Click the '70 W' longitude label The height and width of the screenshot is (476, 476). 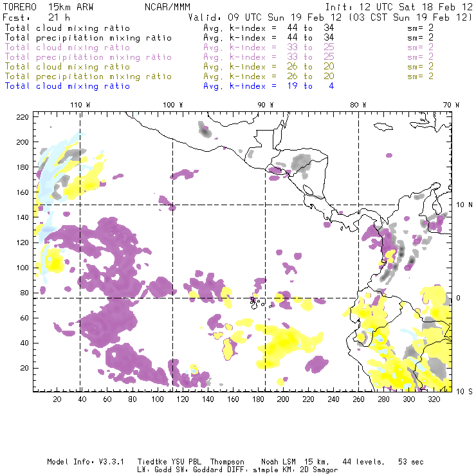click(451, 105)
